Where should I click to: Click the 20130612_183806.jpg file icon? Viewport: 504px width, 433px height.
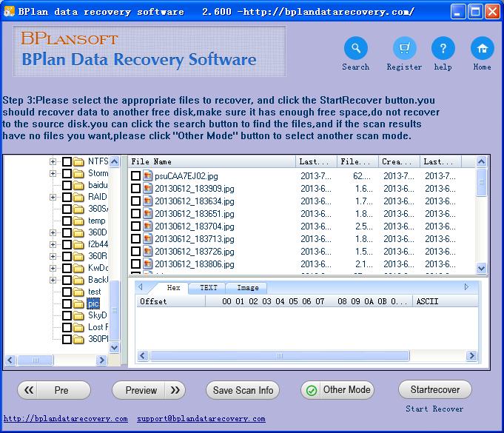click(147, 264)
